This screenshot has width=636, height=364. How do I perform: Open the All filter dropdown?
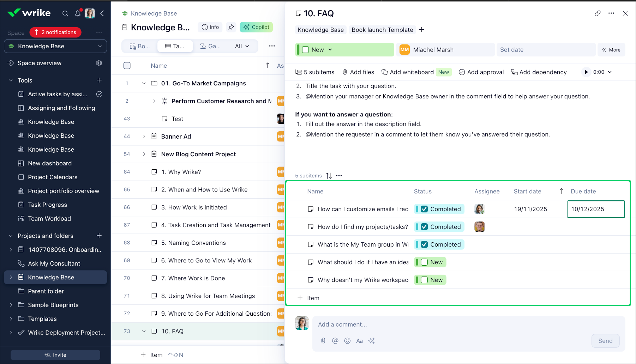pyautogui.click(x=242, y=46)
